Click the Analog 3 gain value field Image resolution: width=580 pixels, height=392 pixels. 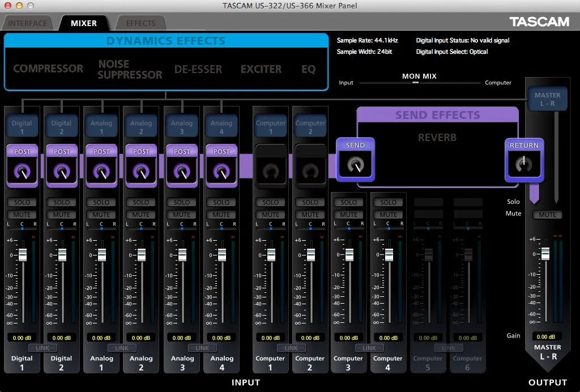[x=182, y=338]
